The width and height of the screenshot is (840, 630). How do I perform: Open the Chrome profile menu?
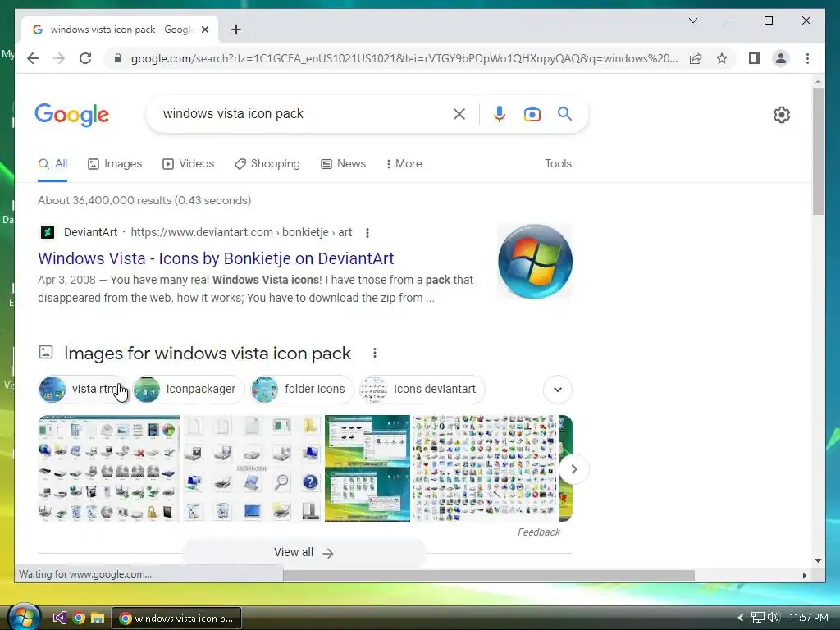[x=781, y=58]
